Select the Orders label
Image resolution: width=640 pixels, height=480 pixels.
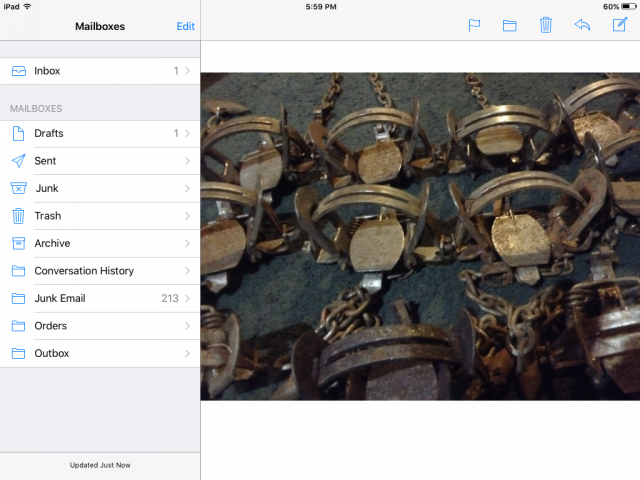(x=51, y=326)
